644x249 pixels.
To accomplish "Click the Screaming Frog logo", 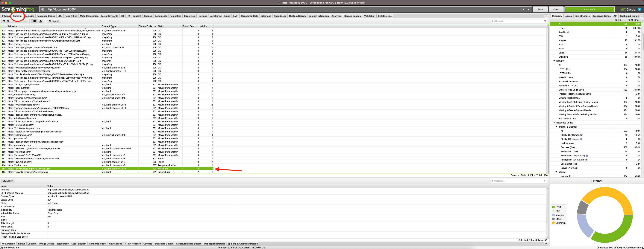I will pos(18,10).
